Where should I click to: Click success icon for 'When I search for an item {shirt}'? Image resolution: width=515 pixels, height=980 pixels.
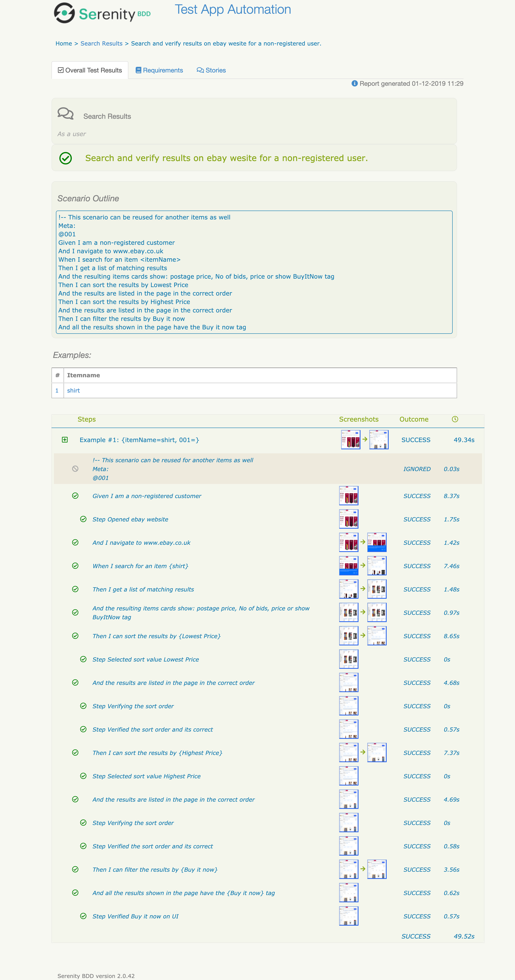coord(75,566)
